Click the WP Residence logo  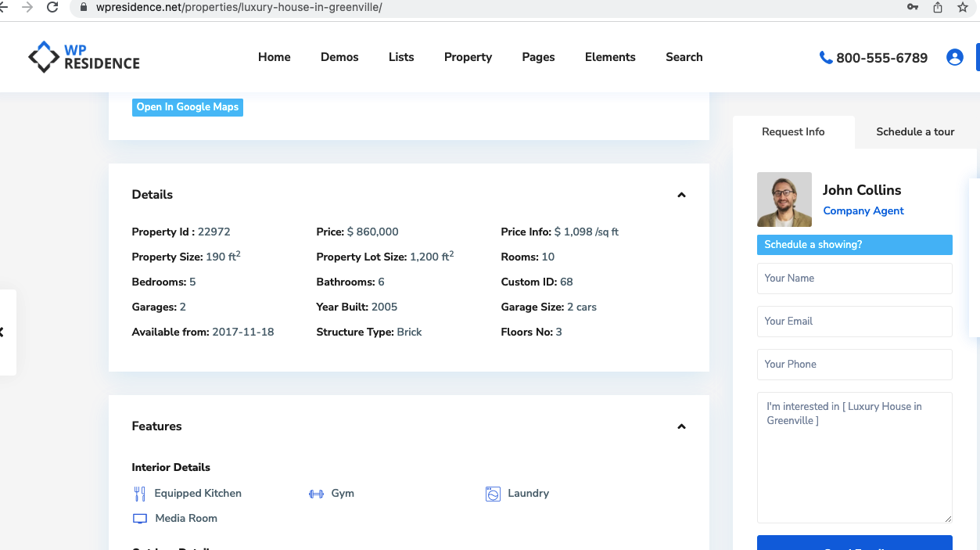point(84,57)
